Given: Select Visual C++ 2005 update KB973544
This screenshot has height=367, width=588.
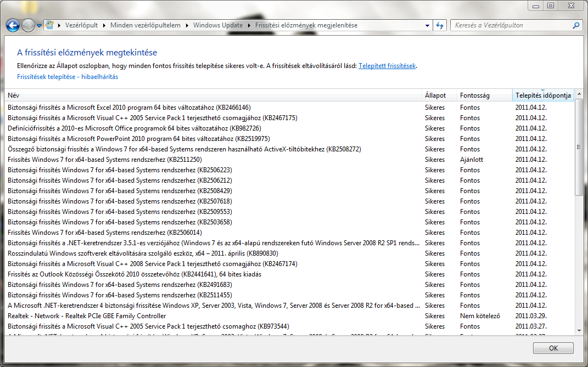Looking at the screenshot, I should click(289, 327).
